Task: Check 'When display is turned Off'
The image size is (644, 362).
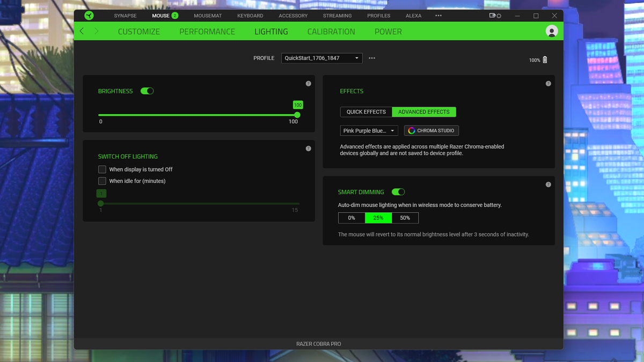Action: click(x=102, y=169)
